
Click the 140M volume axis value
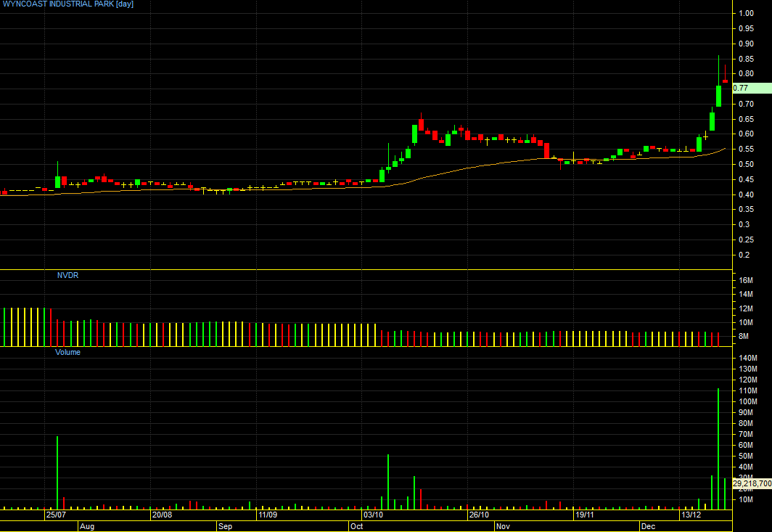[x=748, y=358]
